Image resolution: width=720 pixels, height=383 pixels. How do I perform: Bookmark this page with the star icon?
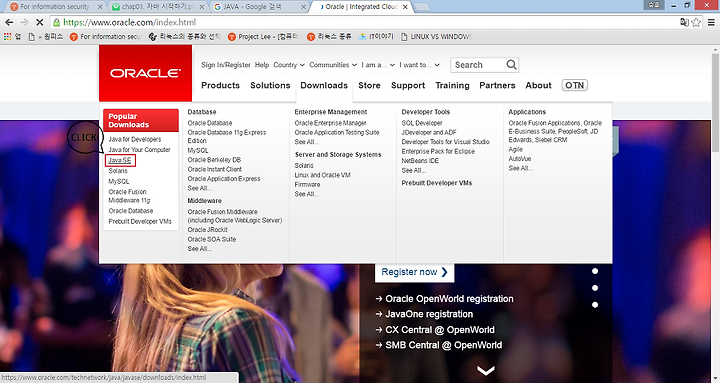click(696, 22)
